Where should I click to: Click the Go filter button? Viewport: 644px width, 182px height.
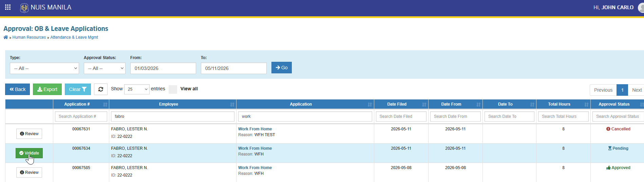[282, 68]
